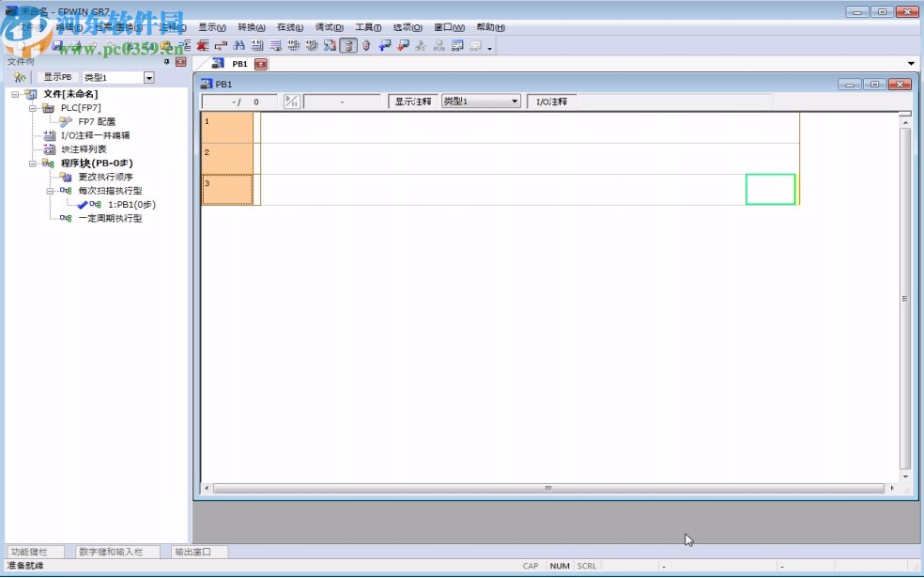Open the tab list dropdown arrow at right
This screenshot has width=924, height=578.
point(911,64)
